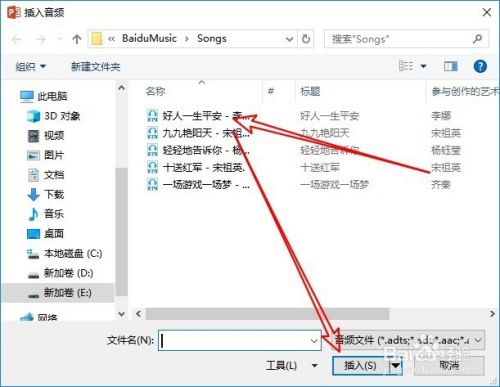Open recent locations dropdown arrow
The width and height of the screenshot is (500, 387).
60,39
